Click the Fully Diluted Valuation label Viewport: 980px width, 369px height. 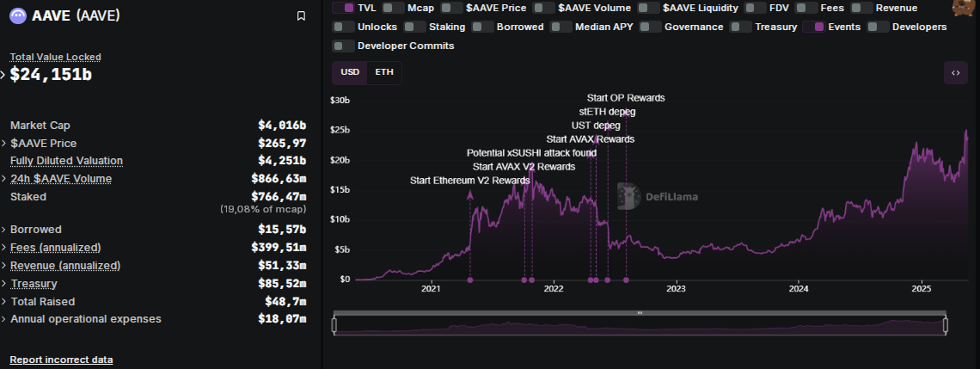coord(66,161)
